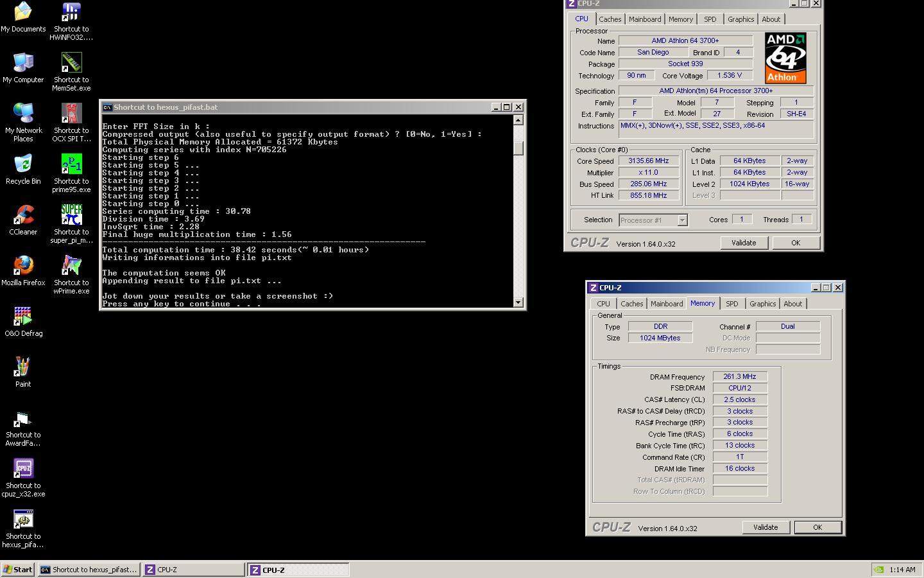Viewport: 924px width, 578px height.
Task: Click the Core Speed 3135.66 MHz value
Action: (649, 161)
